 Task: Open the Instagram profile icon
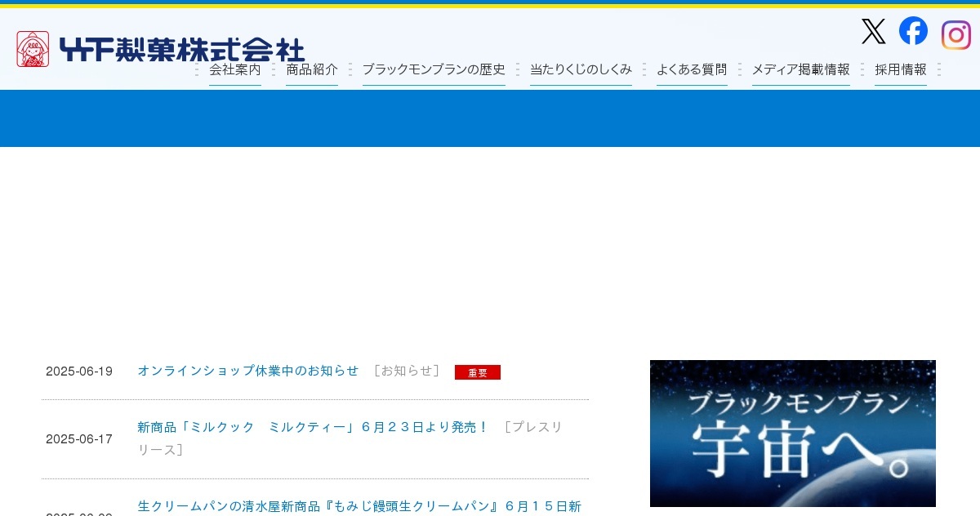[955, 35]
